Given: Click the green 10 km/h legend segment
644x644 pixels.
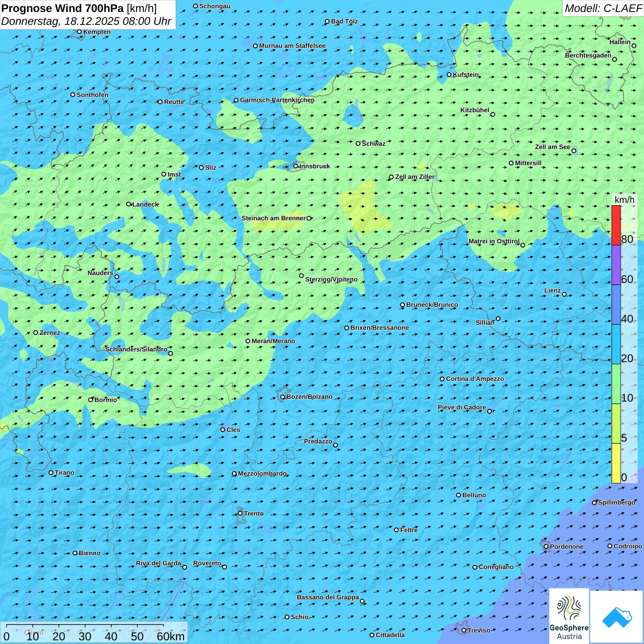Looking at the screenshot, I should click(x=616, y=384).
